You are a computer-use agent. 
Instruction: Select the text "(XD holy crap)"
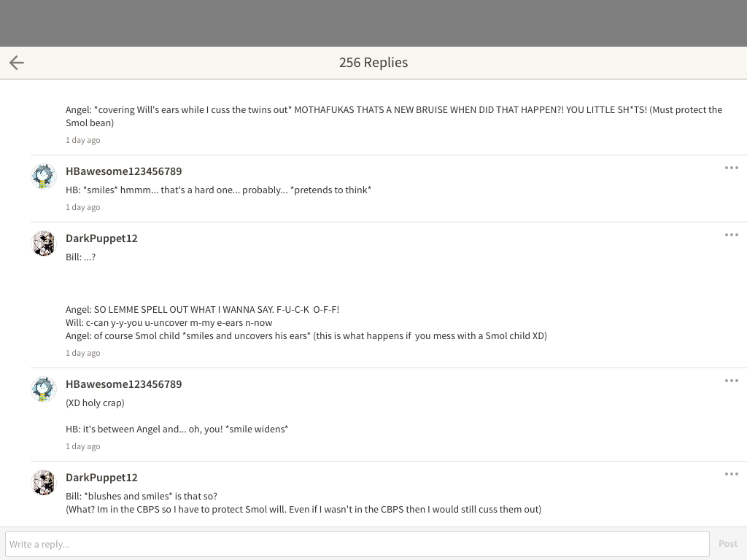pyautogui.click(x=96, y=402)
